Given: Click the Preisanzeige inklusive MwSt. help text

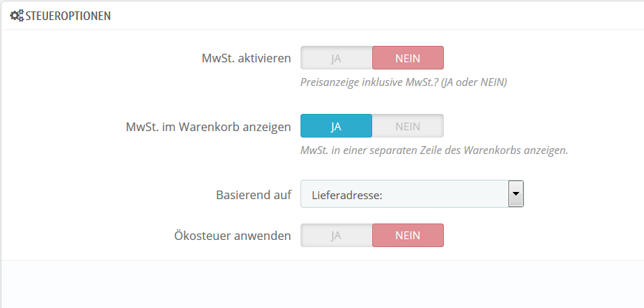Looking at the screenshot, I should (x=404, y=82).
